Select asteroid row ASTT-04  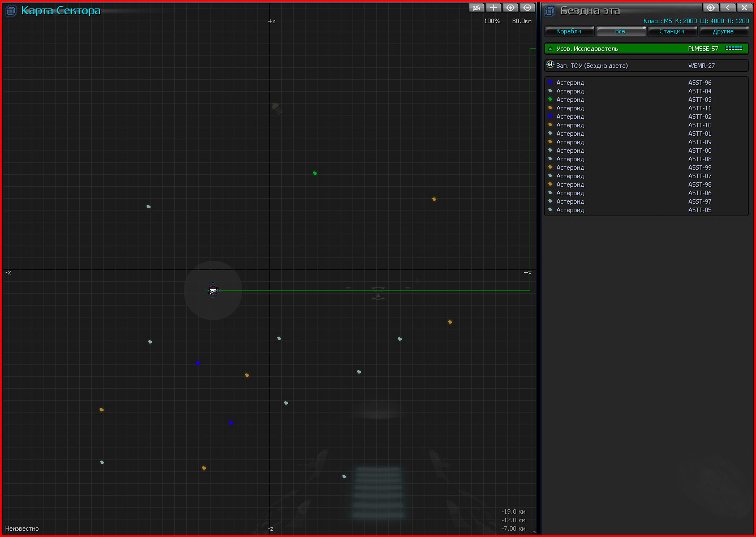pos(646,91)
